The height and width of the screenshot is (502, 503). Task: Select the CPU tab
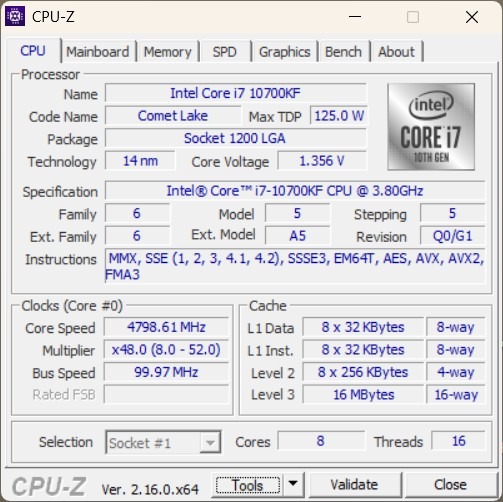(x=33, y=51)
